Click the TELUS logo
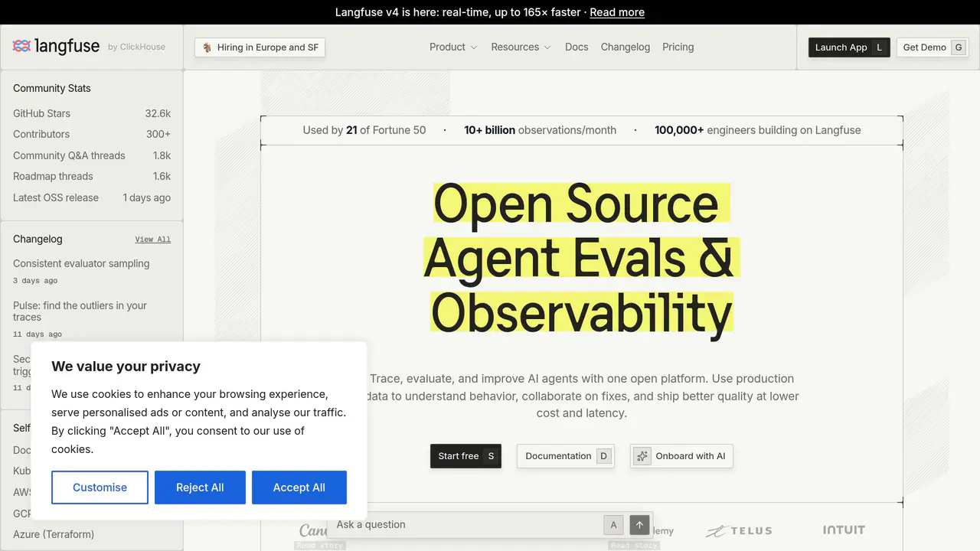 739,530
